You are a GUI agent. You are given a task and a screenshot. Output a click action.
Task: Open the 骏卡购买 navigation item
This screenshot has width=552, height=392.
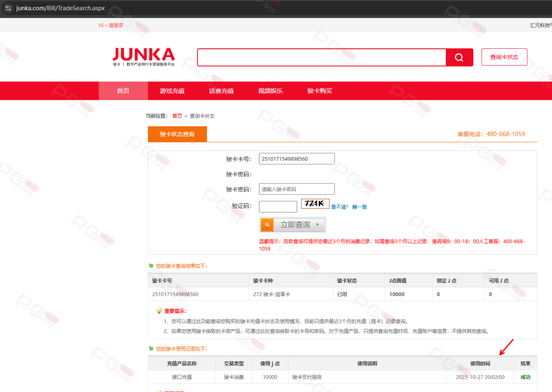point(320,91)
